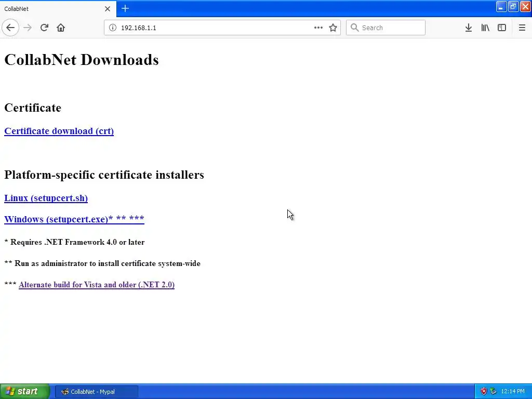
Task: Bookmark this page with the star
Action: click(333, 28)
